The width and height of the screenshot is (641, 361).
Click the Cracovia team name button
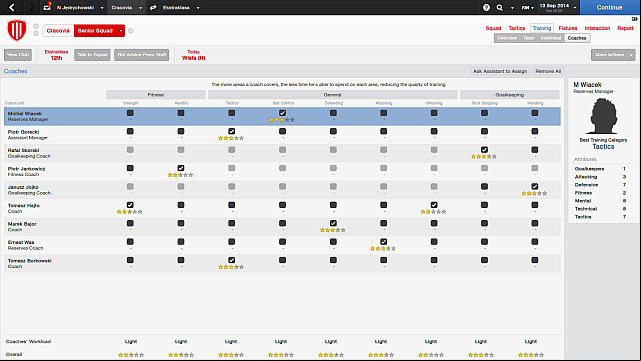58,31
